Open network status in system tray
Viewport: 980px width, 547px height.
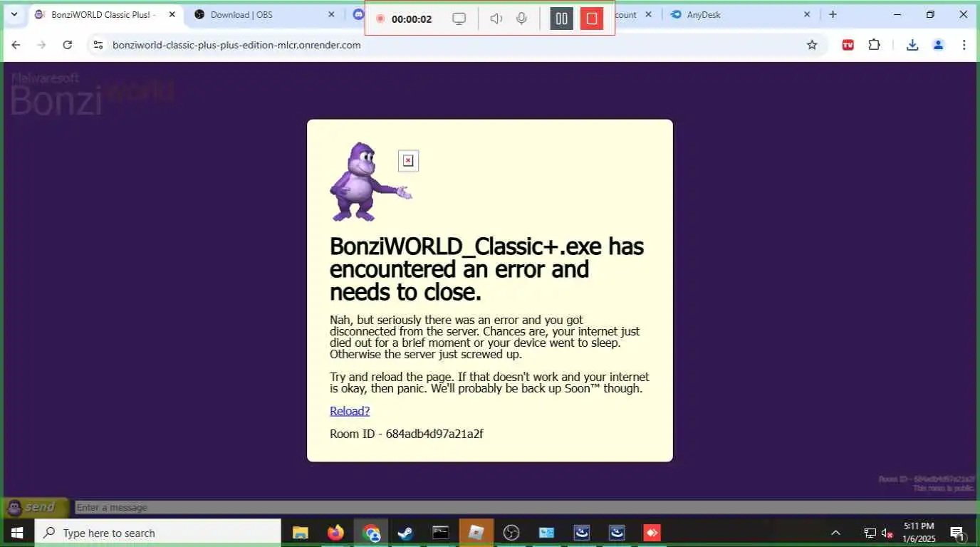(870, 533)
